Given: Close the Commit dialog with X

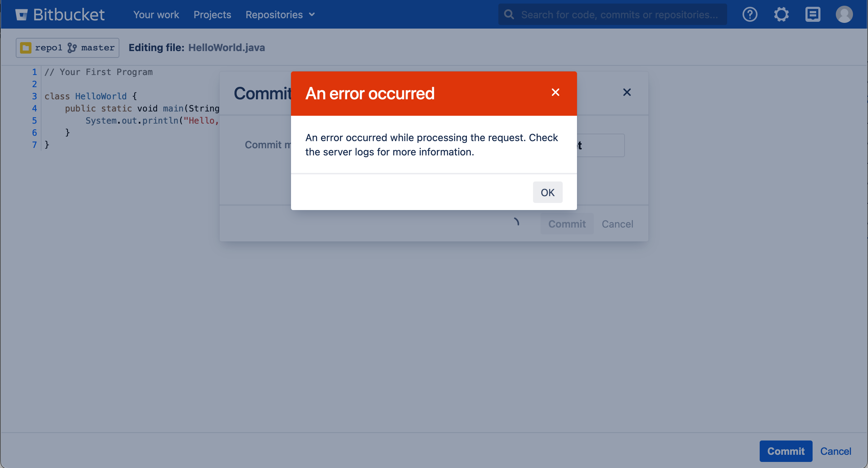Looking at the screenshot, I should coord(627,93).
